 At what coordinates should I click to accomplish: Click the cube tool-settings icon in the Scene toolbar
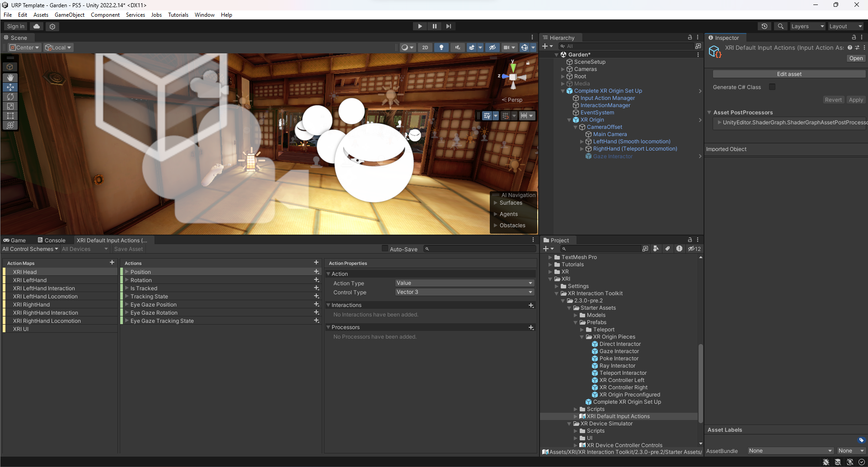coord(10,67)
